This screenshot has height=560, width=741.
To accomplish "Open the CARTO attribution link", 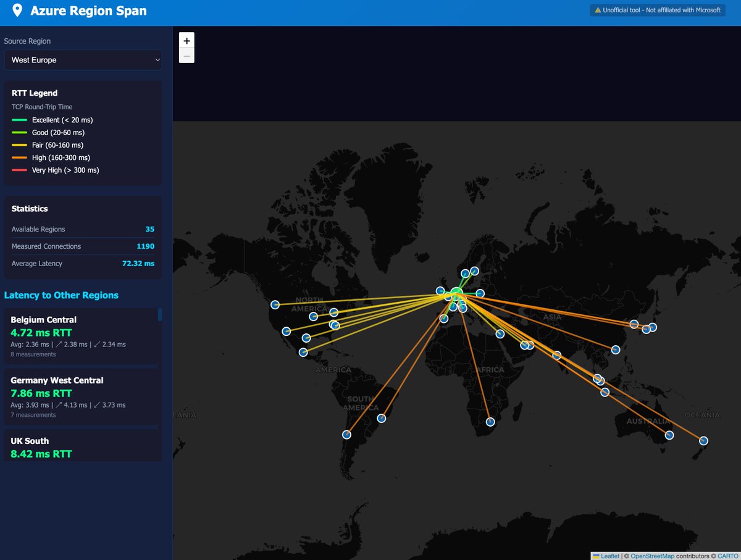I will (x=728, y=556).
